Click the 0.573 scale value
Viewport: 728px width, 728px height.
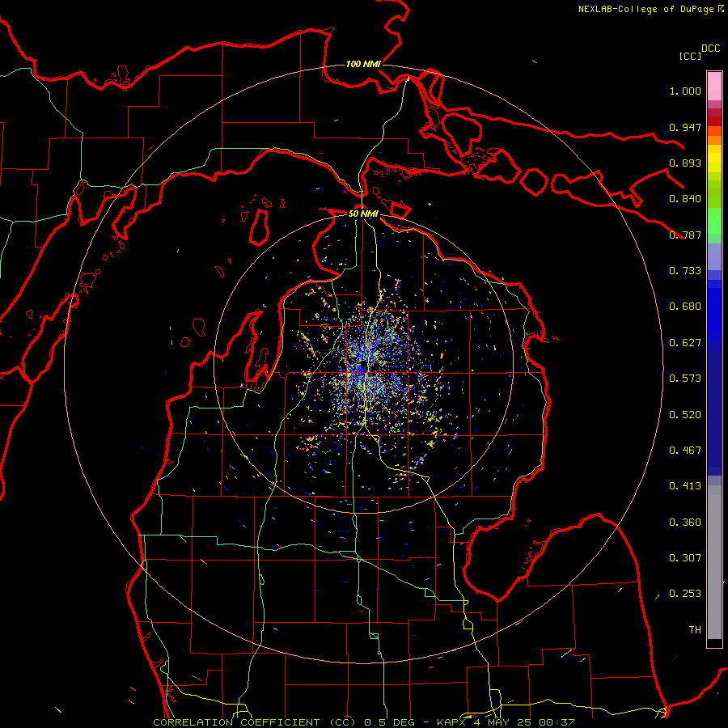[x=685, y=379]
